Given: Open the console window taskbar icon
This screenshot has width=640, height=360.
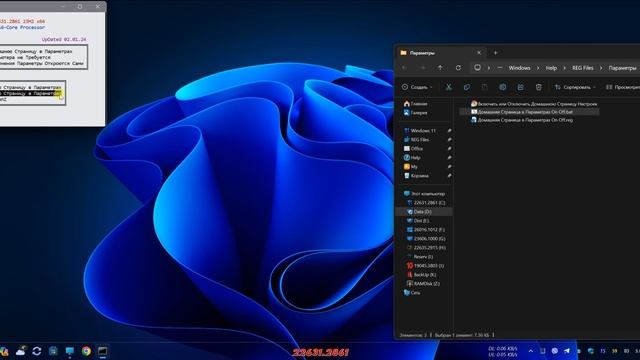Looking at the screenshot, I should coord(102,351).
